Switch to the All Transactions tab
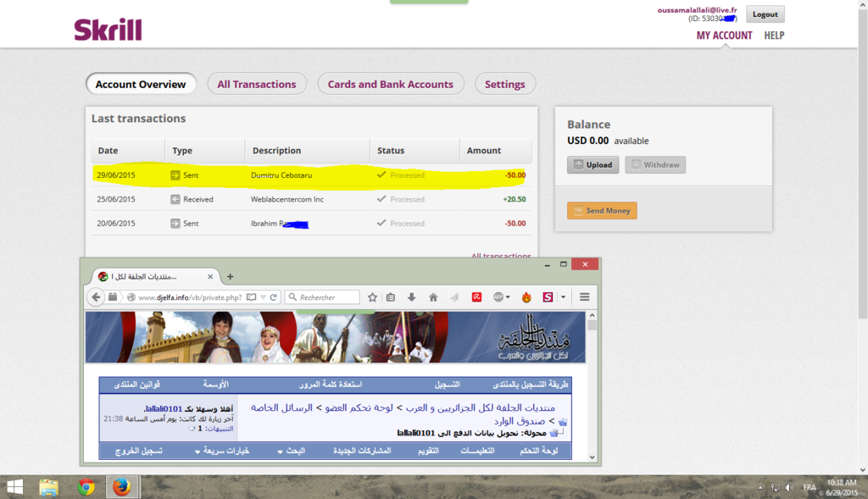This screenshot has height=499, width=868. 257,84
